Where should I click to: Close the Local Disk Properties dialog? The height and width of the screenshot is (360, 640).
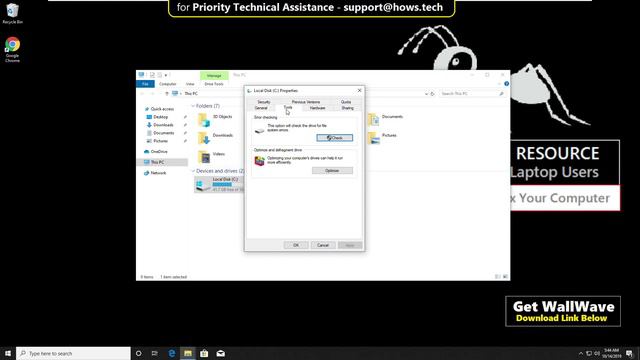(359, 91)
